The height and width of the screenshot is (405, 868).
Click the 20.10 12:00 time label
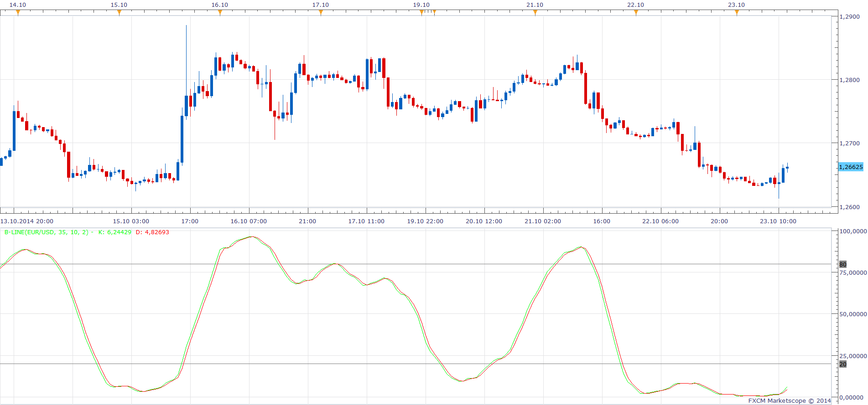(x=484, y=221)
